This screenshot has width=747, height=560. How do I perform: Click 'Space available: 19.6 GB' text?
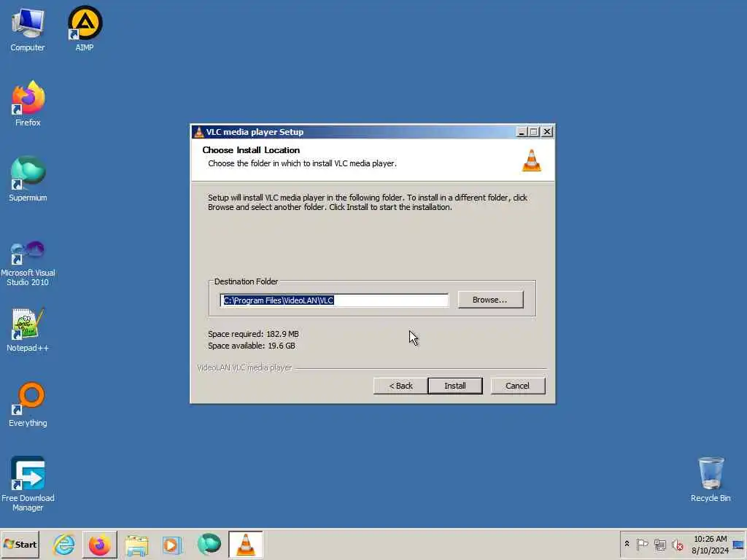[252, 346]
